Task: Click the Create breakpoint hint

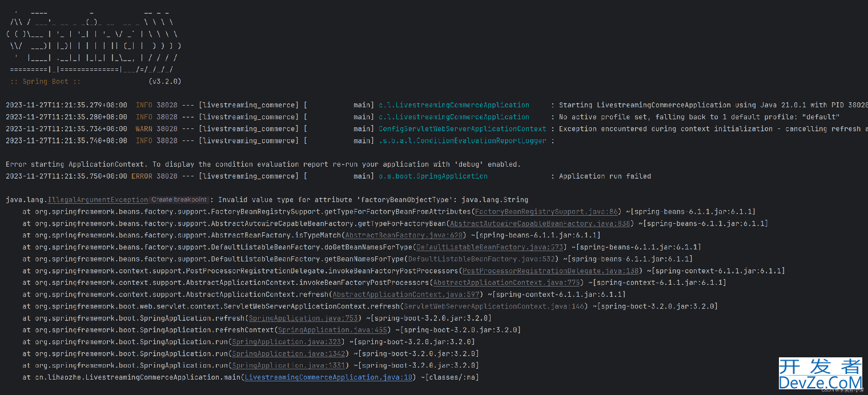Action: pos(179,200)
